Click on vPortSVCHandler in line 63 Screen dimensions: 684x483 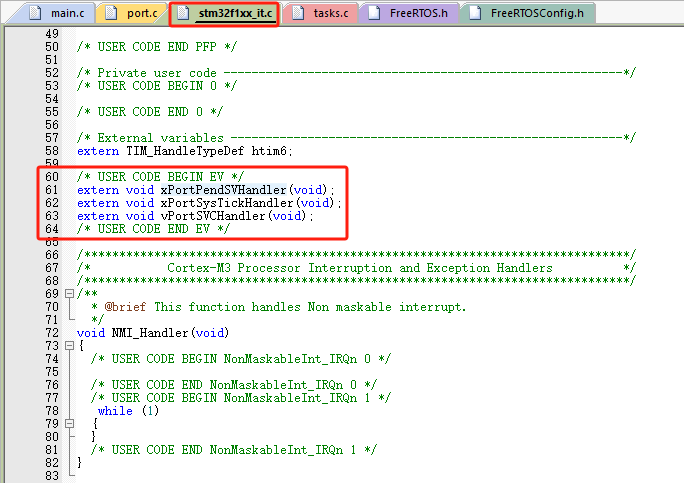213,216
